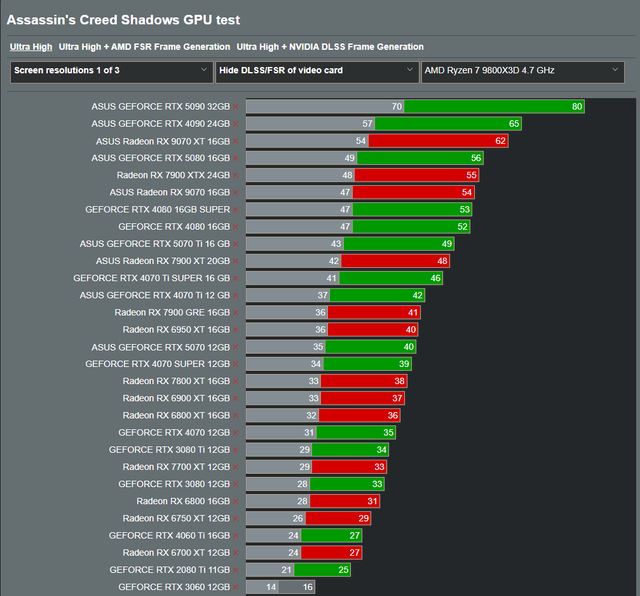Click the RTX 5090 green bar showing 80
640x596 pixels.
pyautogui.click(x=494, y=107)
